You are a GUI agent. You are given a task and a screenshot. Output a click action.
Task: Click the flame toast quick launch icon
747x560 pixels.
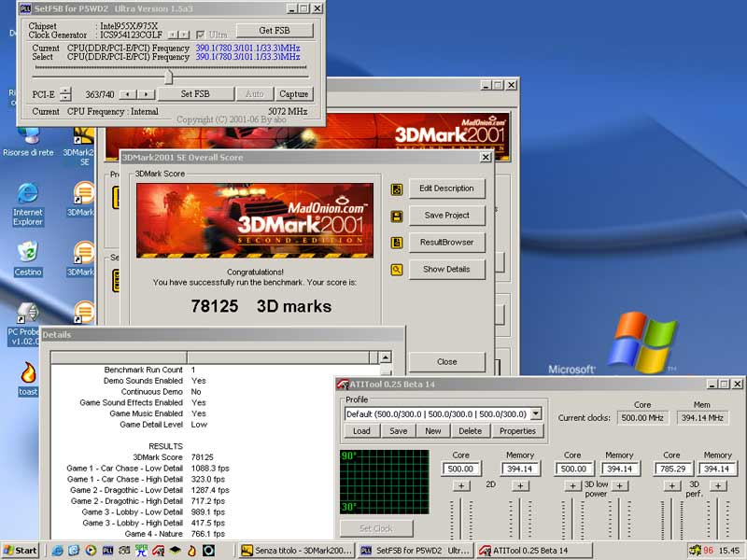192,551
